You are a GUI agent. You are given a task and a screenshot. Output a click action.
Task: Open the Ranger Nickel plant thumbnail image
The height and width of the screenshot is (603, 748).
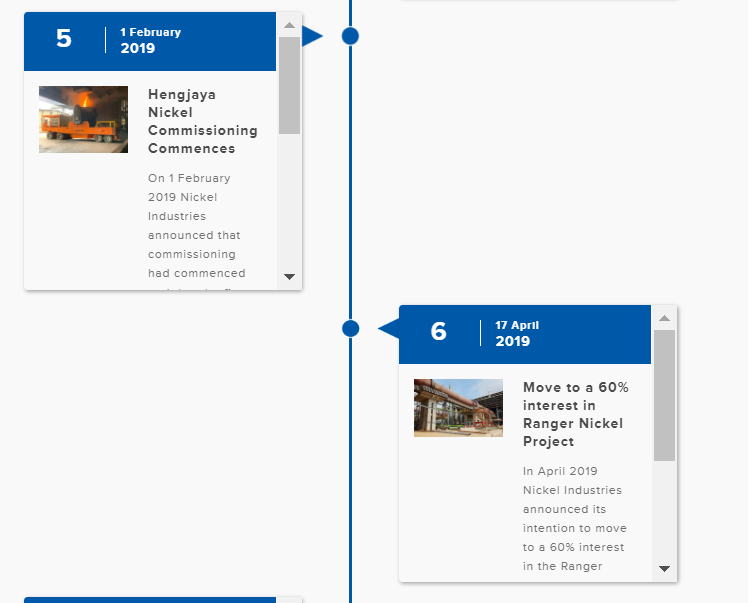tap(458, 408)
